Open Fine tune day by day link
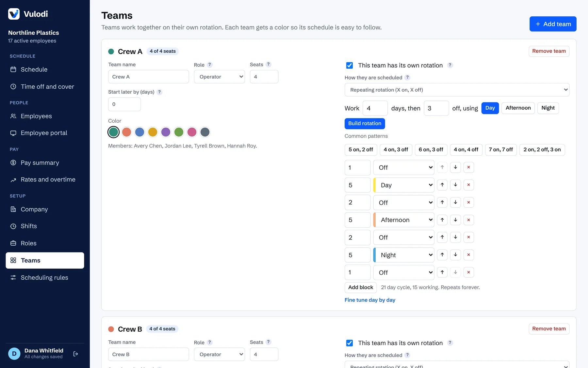The image size is (588, 368). tap(370, 300)
